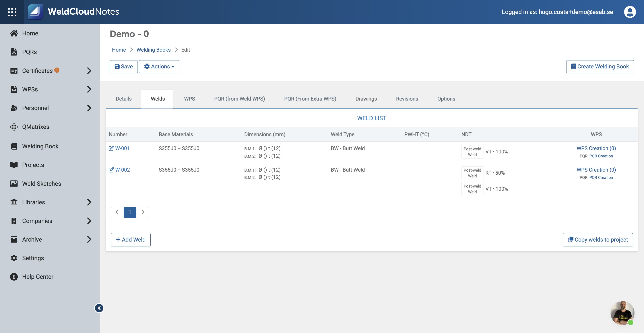
Task: Expand the Personnel submenu chevron
Action: click(89, 108)
